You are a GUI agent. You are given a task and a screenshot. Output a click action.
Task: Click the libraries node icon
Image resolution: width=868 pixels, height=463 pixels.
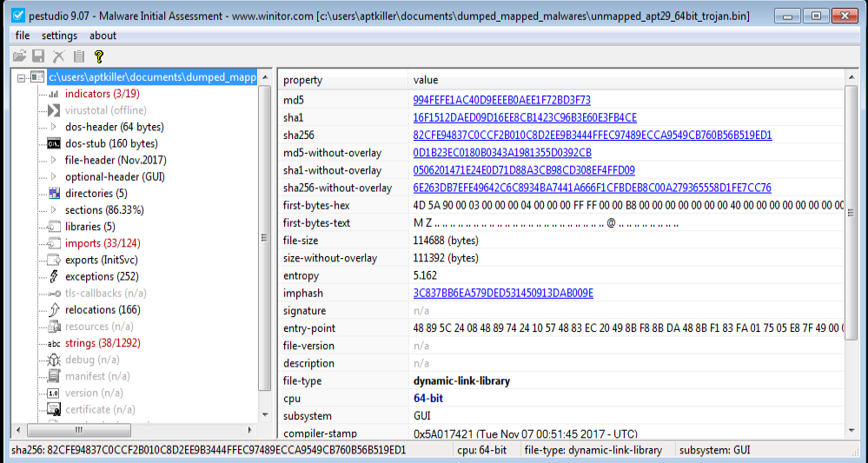(54, 227)
